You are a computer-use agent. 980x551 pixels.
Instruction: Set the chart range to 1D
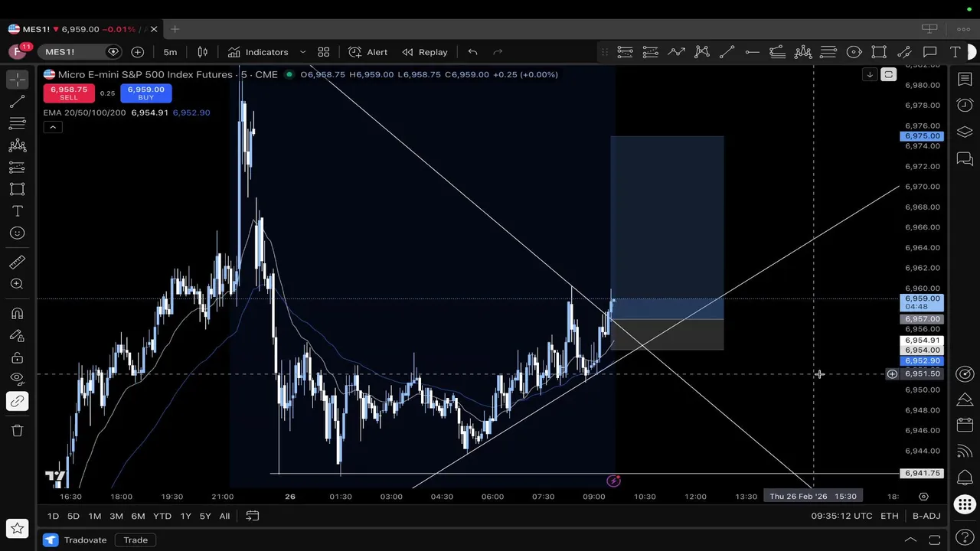click(53, 516)
